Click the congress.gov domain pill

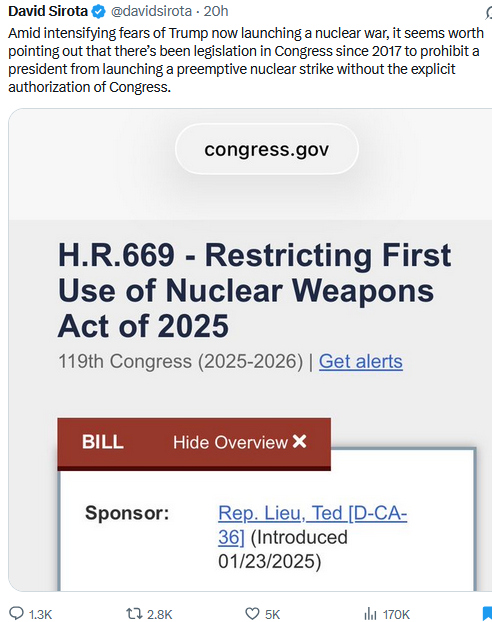pos(267,149)
